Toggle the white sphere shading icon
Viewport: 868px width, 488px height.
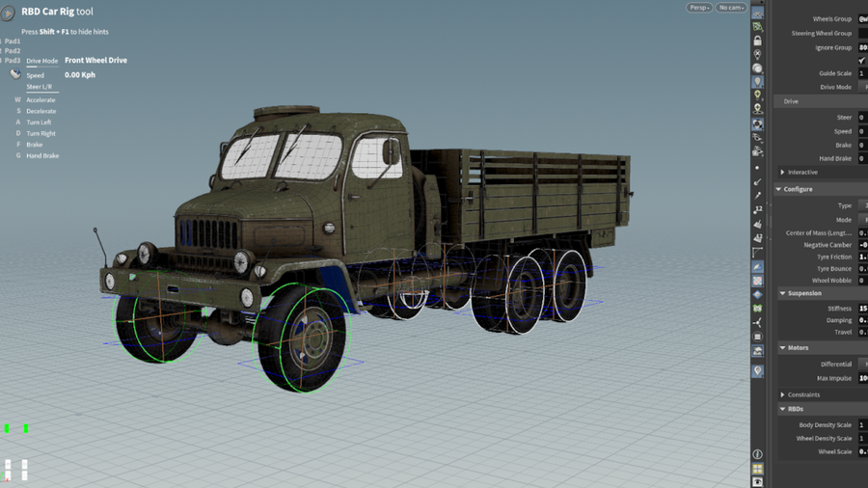757,68
